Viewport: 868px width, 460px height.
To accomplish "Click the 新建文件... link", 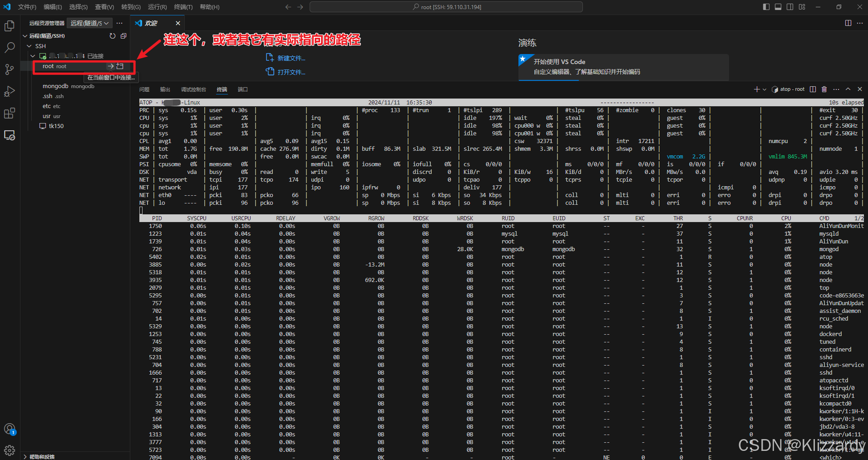I will [x=291, y=58].
